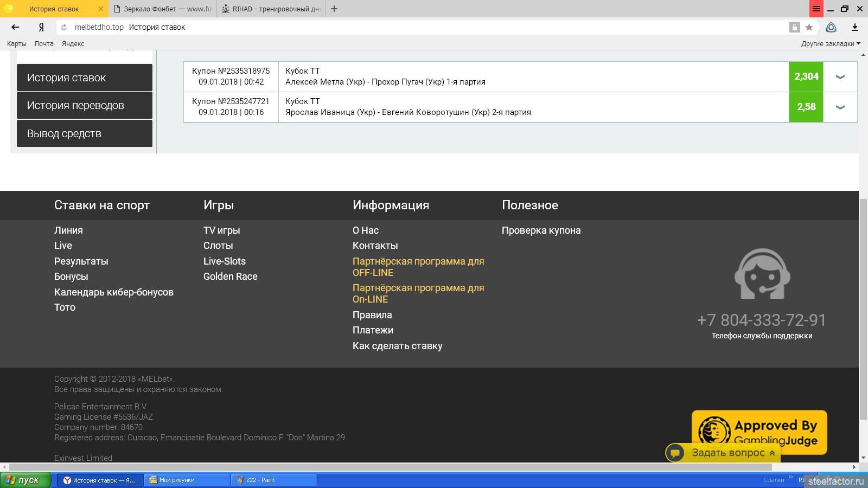
Task: Open Вывод средств sidebar menu
Action: click(85, 133)
